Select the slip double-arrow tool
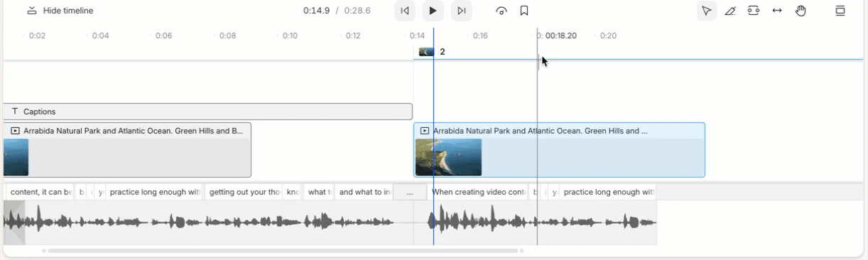Screen dimensions: 868x260 point(777,11)
